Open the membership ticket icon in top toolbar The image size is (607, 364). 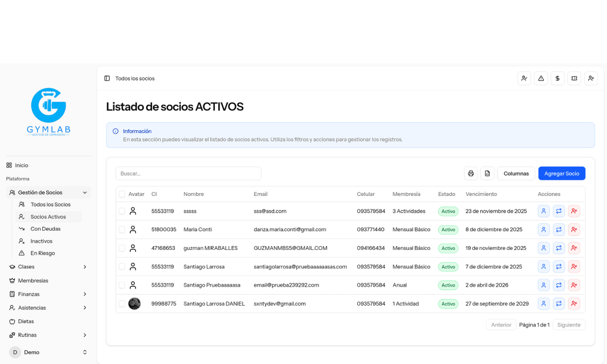574,78
